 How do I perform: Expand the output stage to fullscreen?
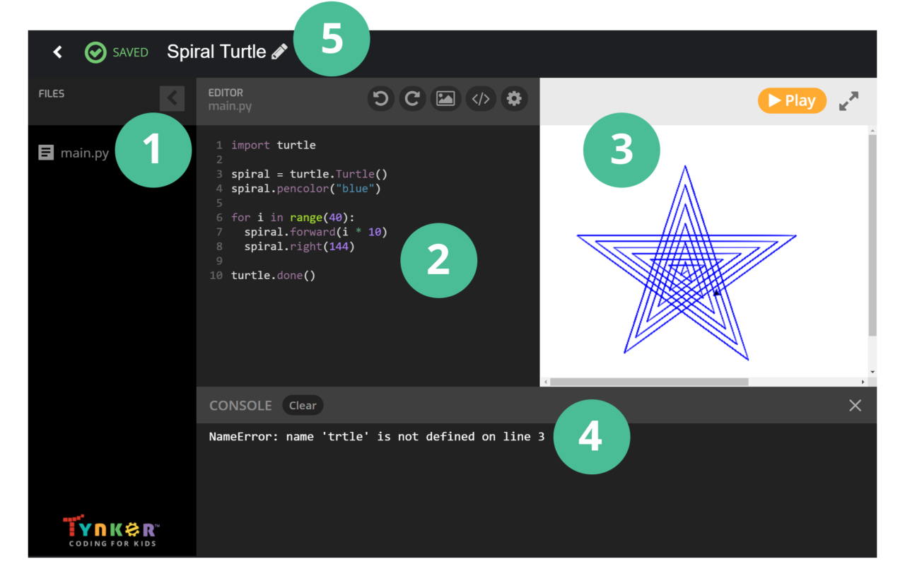848,100
